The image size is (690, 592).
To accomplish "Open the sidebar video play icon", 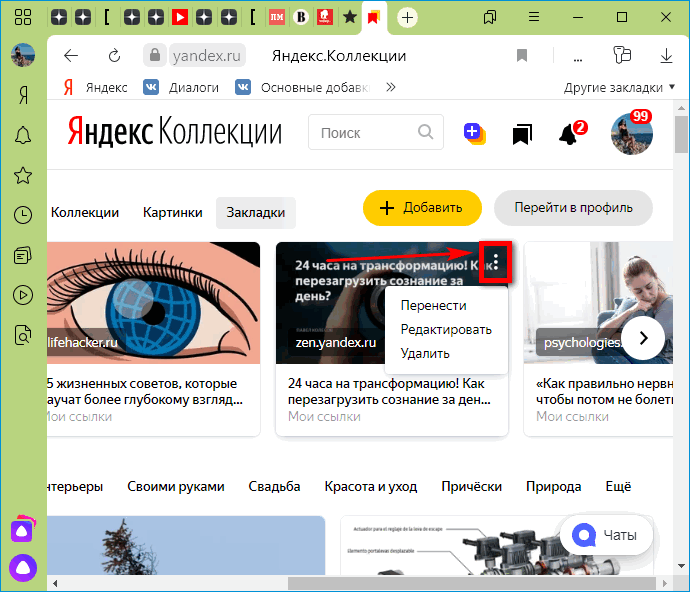I will pyautogui.click(x=23, y=295).
